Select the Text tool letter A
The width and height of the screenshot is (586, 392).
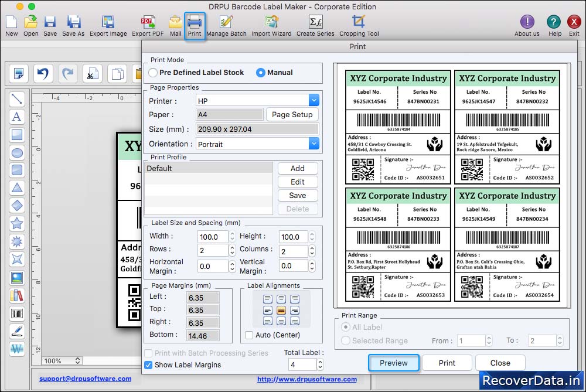[16, 117]
